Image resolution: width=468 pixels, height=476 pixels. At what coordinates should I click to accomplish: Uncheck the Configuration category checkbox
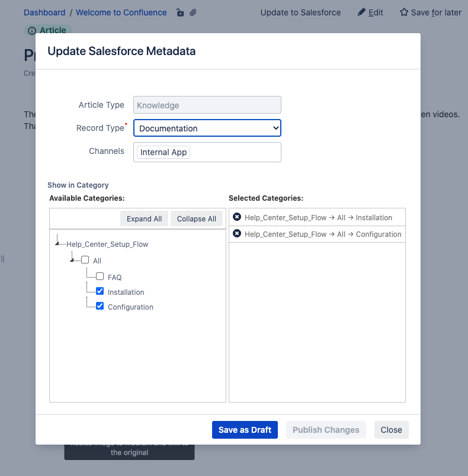(100, 306)
